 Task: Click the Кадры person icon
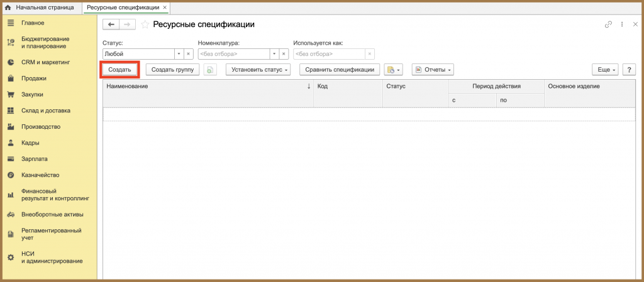click(11, 143)
